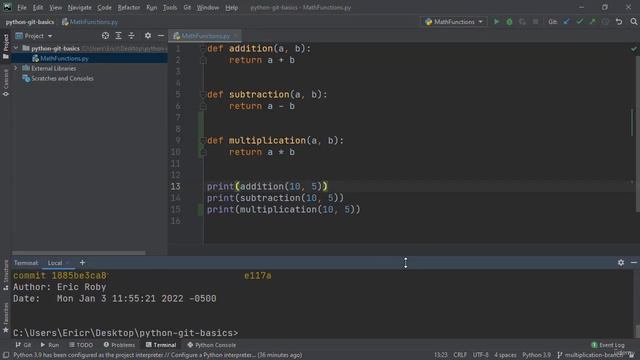This screenshot has width=640, height=360.
Task: Start debugging with the green bug icon
Action: [x=509, y=22]
